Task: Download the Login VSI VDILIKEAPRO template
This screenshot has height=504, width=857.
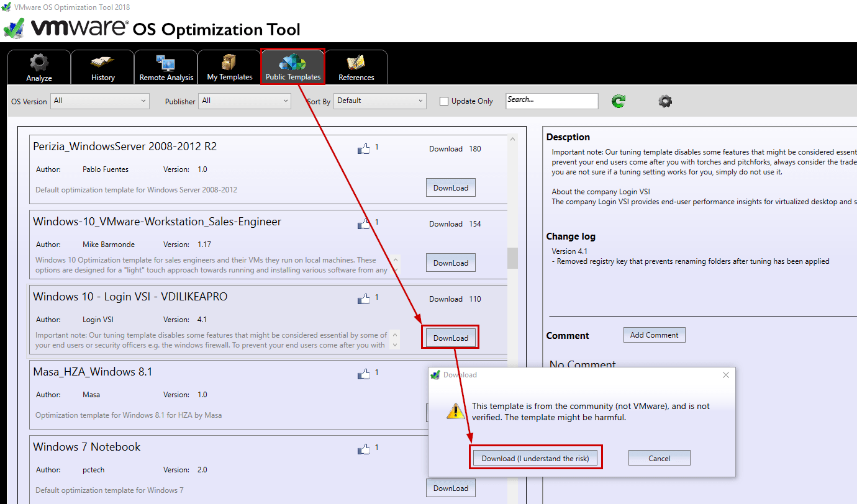Action: (x=451, y=338)
